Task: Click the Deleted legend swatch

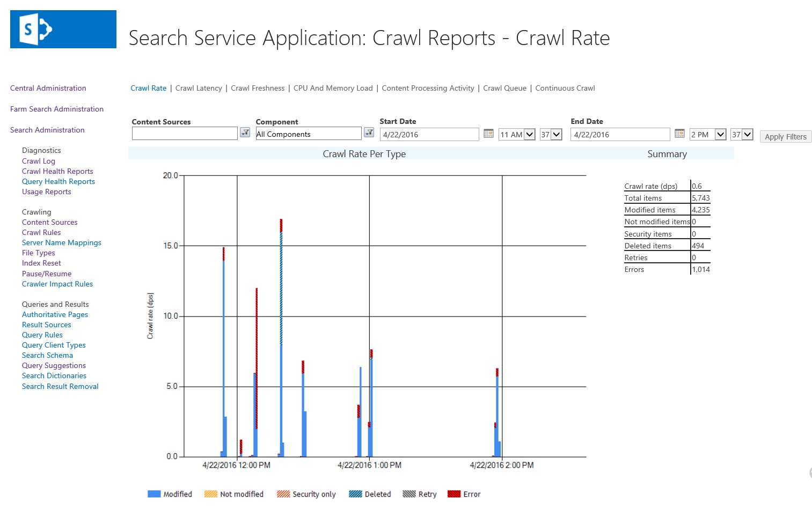Action: pyautogui.click(x=355, y=494)
